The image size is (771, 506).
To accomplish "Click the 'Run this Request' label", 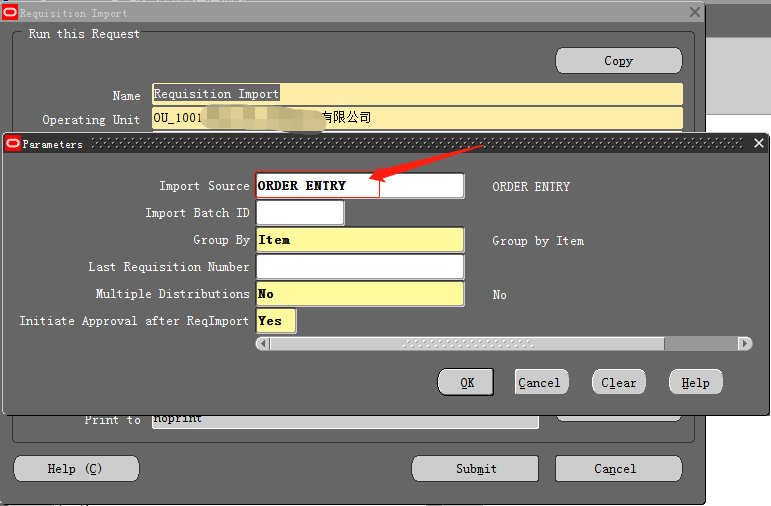I will point(84,34).
